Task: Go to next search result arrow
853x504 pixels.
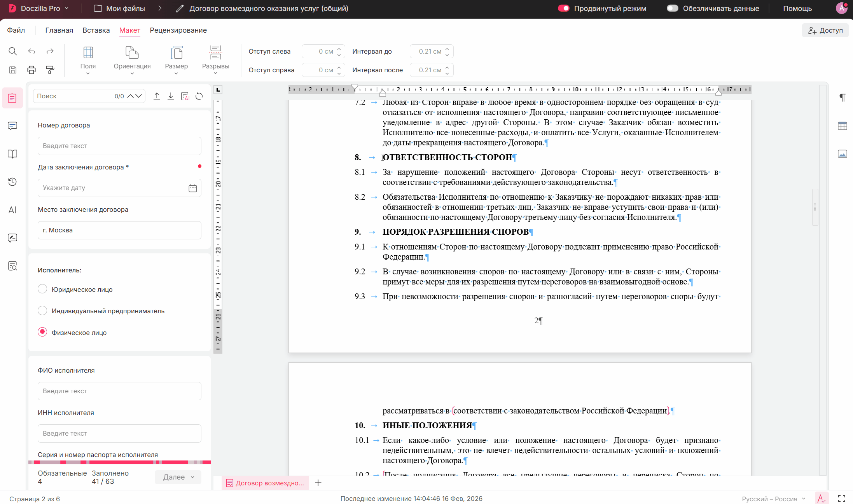Action: (139, 96)
